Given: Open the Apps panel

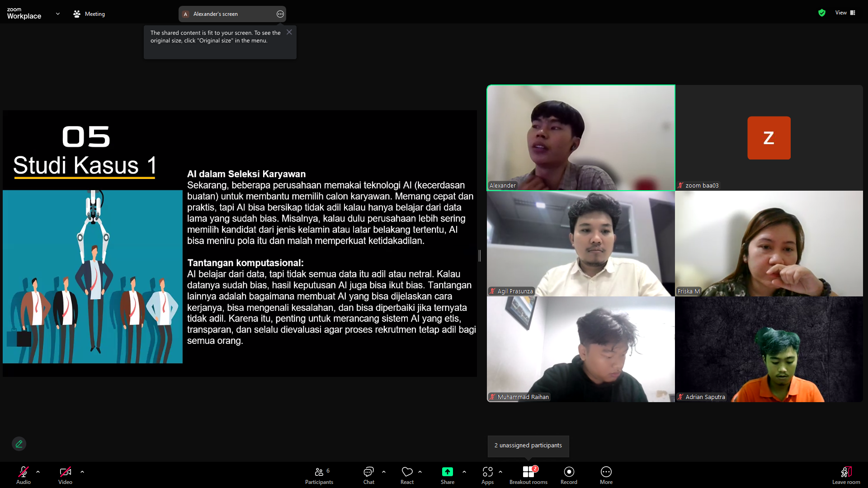Looking at the screenshot, I should pos(487,475).
